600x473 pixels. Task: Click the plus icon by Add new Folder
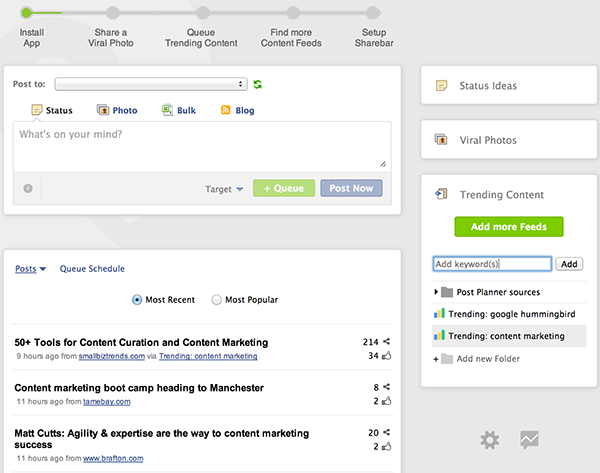[x=435, y=359]
